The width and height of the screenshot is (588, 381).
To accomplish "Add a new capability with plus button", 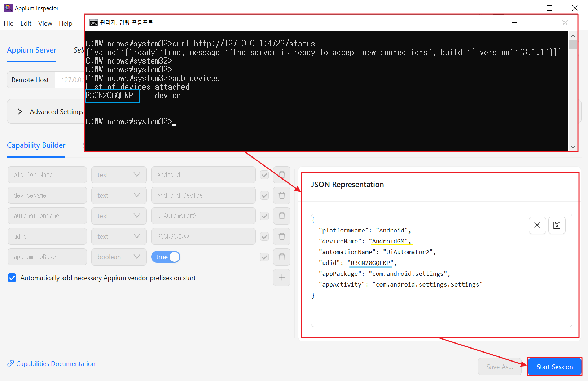I will point(282,278).
